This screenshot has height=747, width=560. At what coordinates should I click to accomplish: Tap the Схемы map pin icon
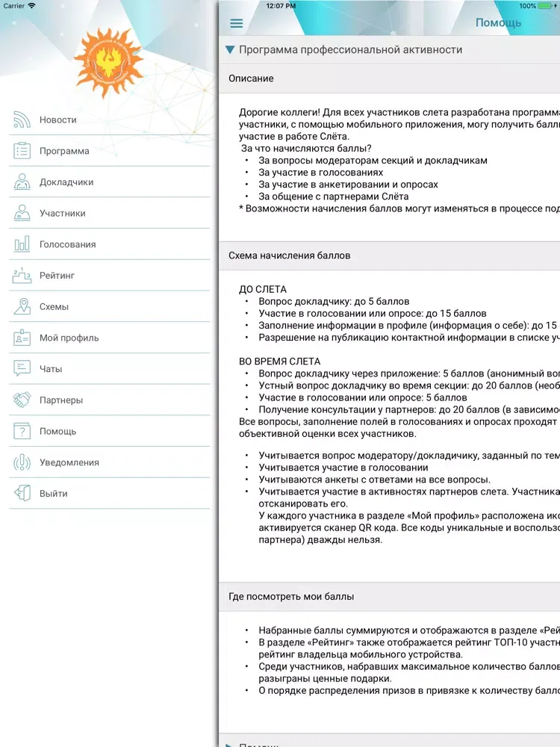[x=22, y=306]
